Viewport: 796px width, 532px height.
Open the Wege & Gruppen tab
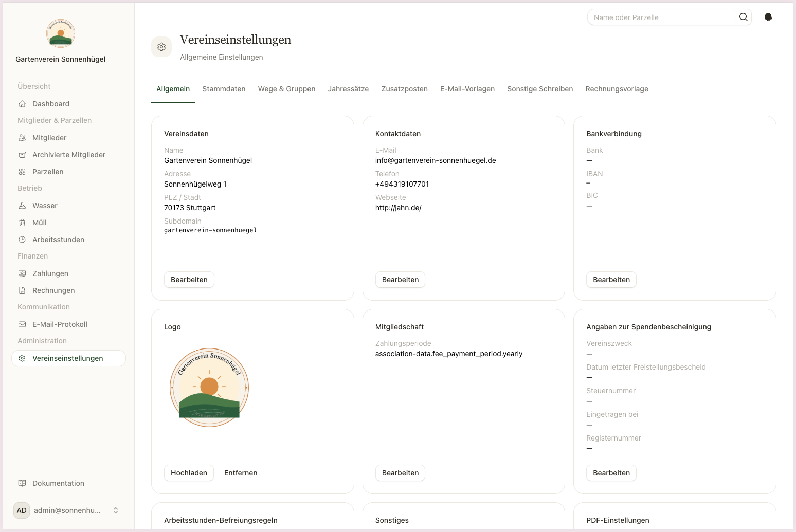click(287, 89)
